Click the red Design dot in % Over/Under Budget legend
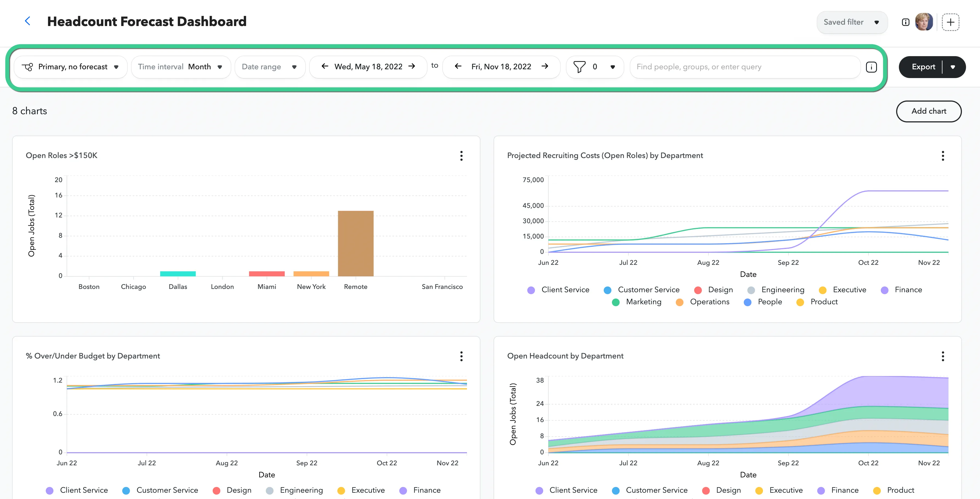 click(216, 491)
